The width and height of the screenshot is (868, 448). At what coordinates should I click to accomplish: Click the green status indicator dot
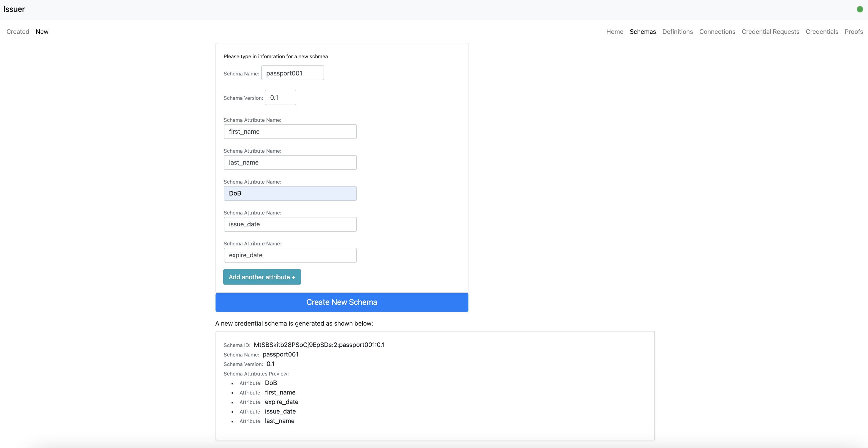[860, 10]
